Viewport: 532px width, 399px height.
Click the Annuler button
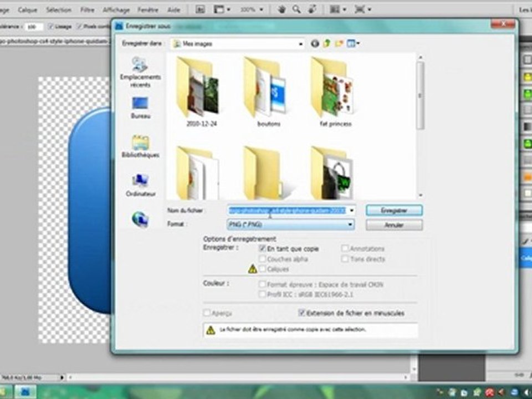(x=394, y=224)
